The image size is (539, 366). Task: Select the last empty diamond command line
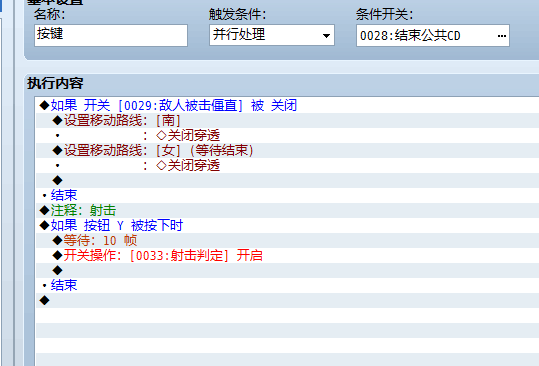click(x=287, y=300)
